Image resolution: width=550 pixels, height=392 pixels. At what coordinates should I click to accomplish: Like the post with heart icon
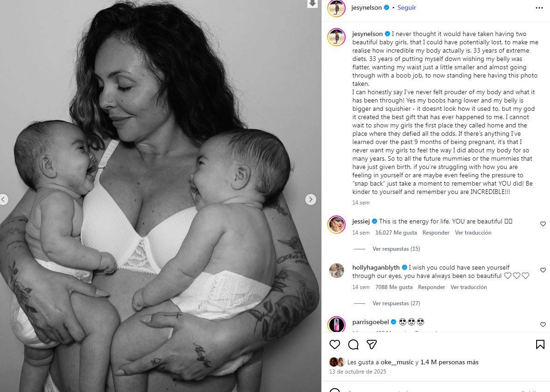335,344
